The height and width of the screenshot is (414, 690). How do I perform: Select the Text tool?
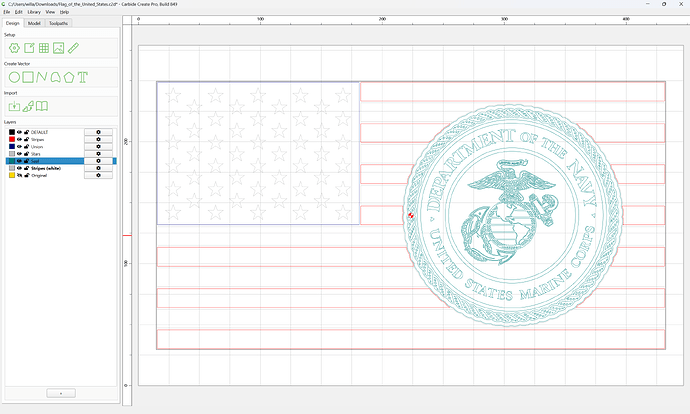[83, 77]
